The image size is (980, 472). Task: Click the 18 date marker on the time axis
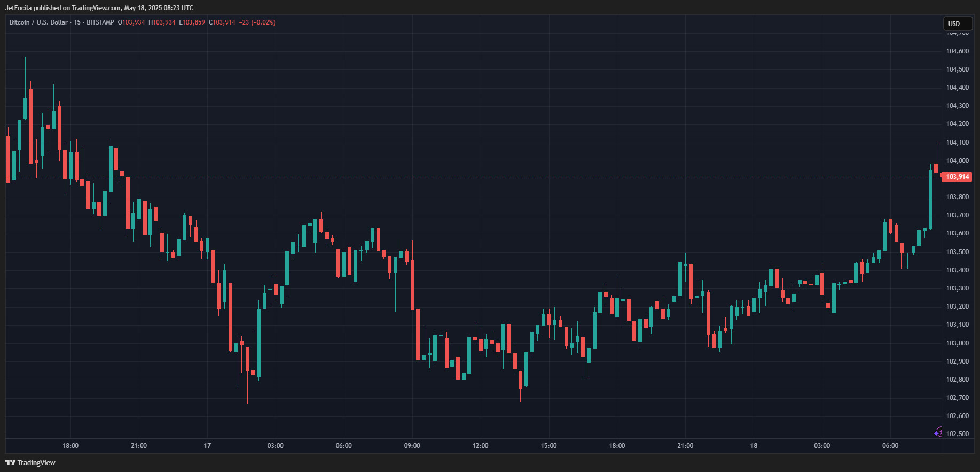754,446
